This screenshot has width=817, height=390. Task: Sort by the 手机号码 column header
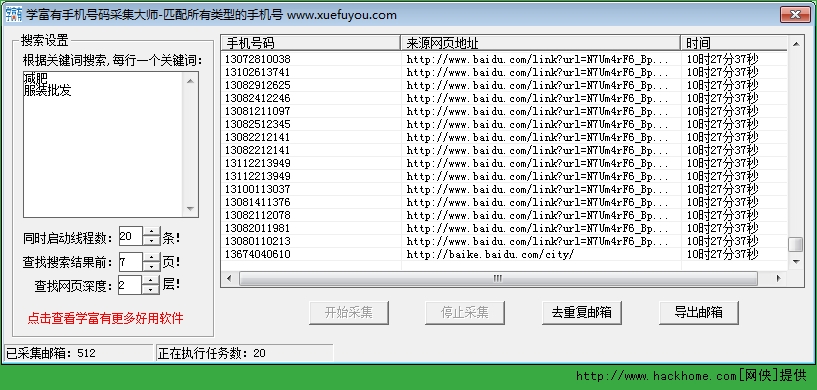(x=311, y=43)
